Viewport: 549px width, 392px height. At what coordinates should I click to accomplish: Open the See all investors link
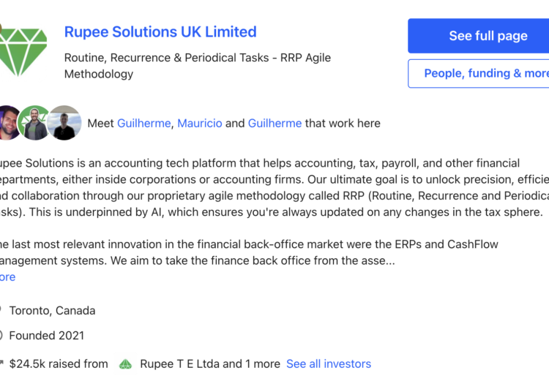(x=329, y=364)
